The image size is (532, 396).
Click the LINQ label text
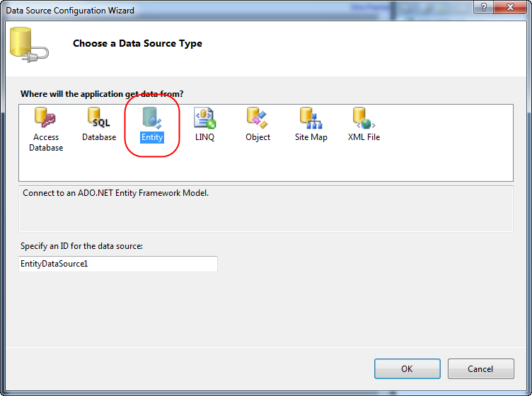click(x=204, y=137)
